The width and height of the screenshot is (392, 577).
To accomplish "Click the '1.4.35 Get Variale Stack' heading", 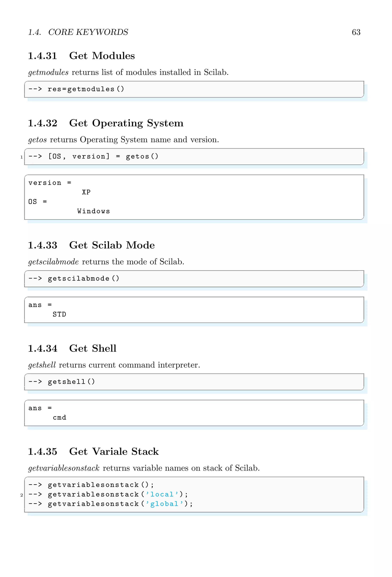I will coord(93,452).
